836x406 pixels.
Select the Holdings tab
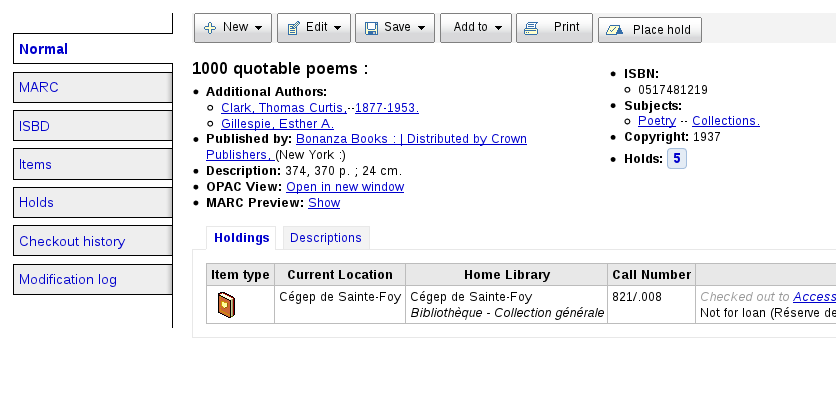click(243, 238)
